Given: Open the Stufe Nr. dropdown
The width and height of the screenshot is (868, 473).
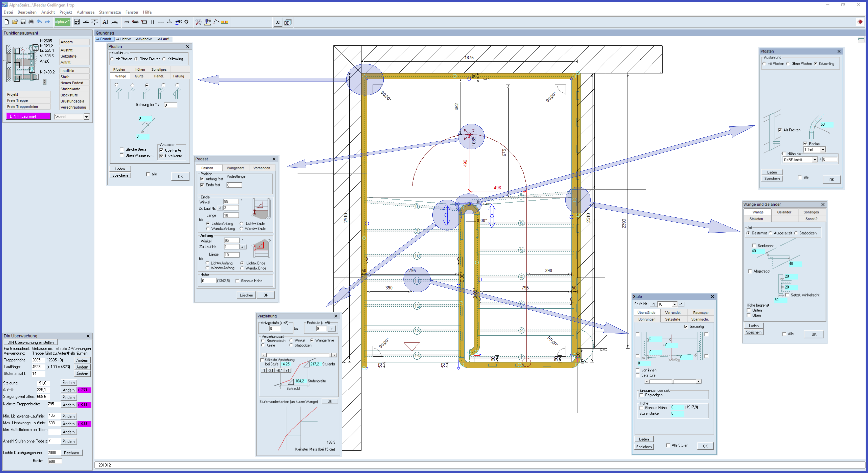Looking at the screenshot, I should [x=675, y=304].
